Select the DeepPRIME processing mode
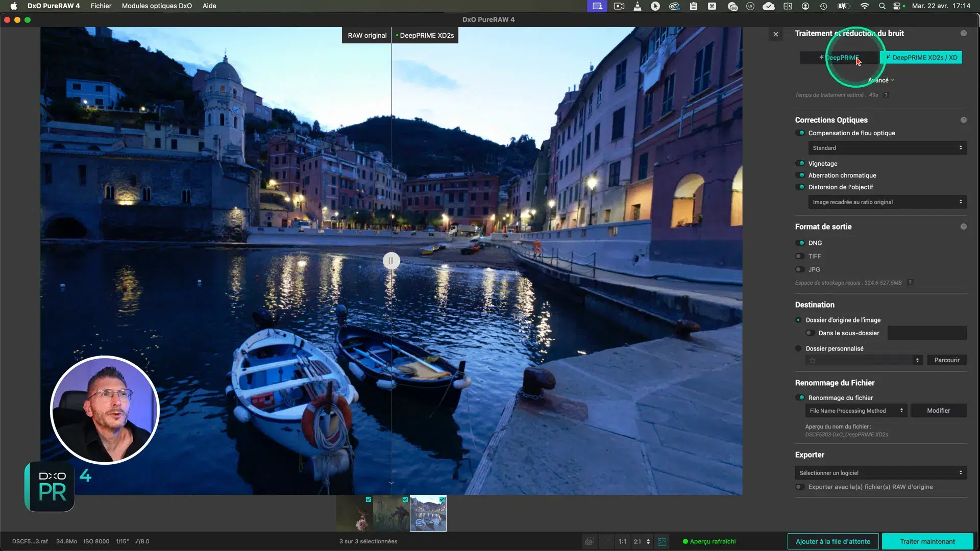 [840, 58]
